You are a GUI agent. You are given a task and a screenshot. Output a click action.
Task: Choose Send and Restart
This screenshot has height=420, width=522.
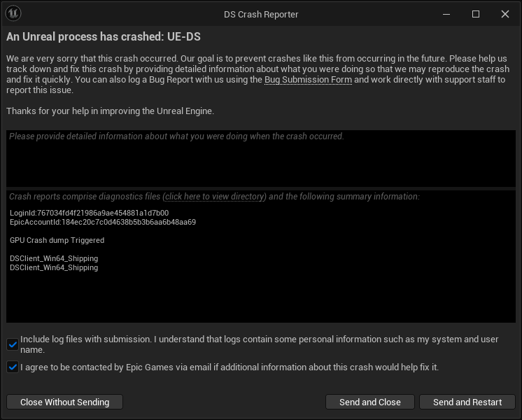pos(467,402)
